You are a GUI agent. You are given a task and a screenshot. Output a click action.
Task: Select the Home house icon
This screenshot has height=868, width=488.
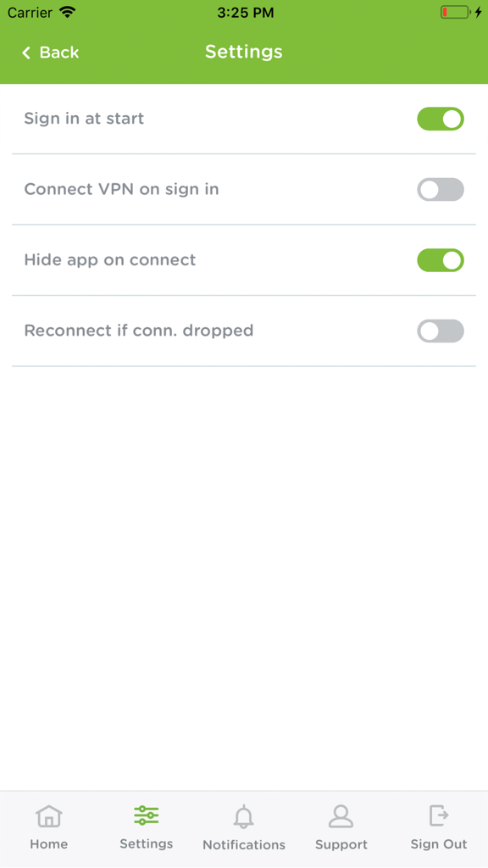[49, 815]
